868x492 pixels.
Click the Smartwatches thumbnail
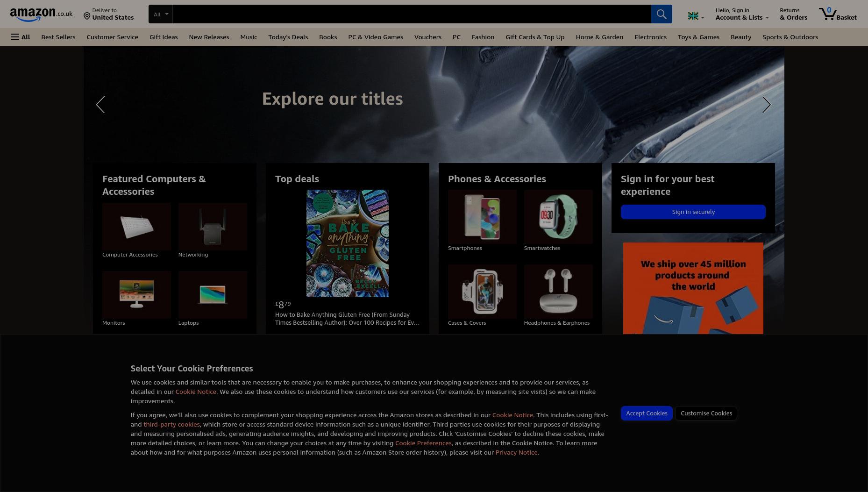(x=558, y=217)
